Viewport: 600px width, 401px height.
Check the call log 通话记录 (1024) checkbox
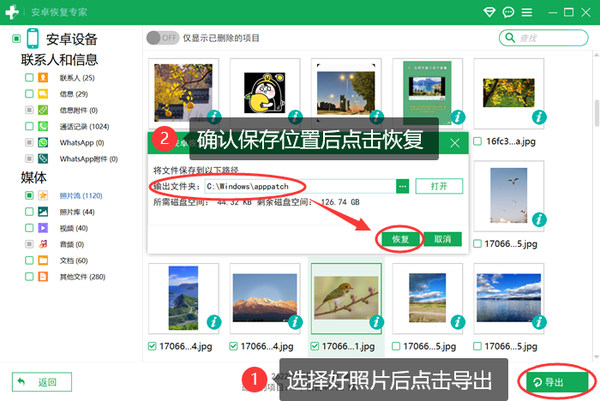pos(29,126)
